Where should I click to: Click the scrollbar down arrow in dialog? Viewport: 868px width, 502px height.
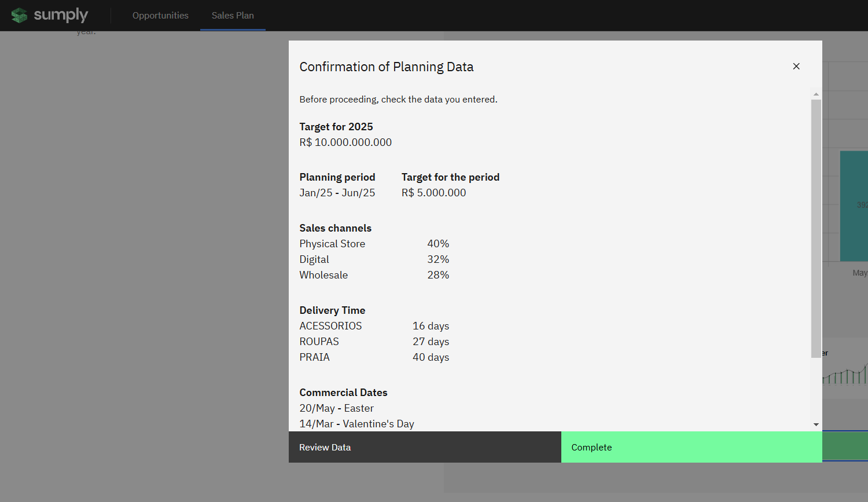[x=816, y=424]
